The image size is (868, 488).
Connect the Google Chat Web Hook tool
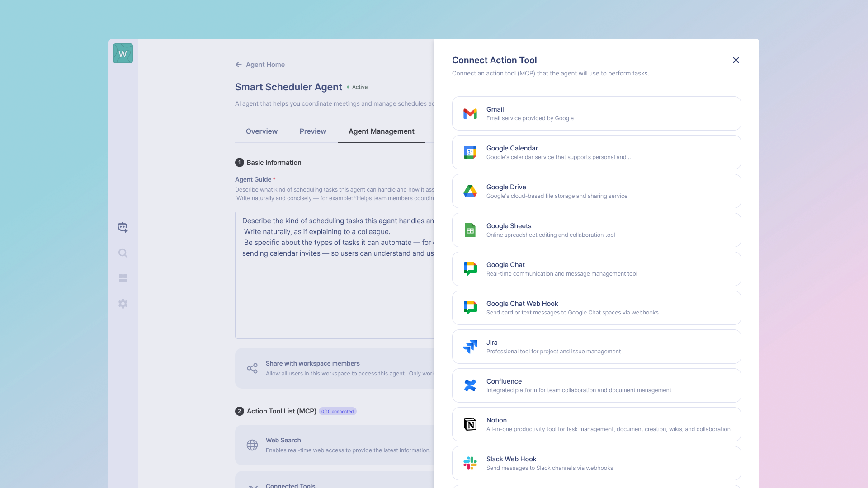596,308
